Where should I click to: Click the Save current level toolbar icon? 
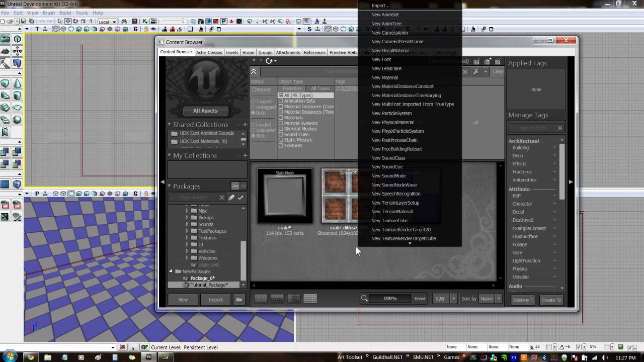(24, 22)
